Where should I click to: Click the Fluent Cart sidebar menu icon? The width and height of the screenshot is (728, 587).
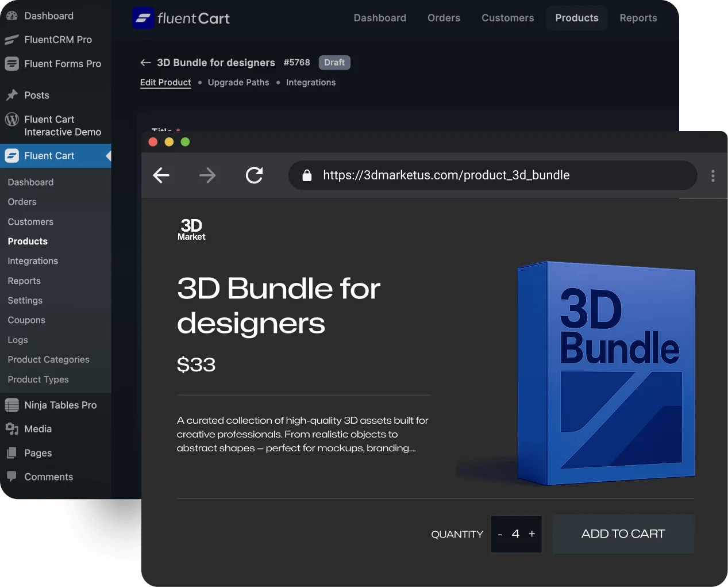click(x=11, y=155)
